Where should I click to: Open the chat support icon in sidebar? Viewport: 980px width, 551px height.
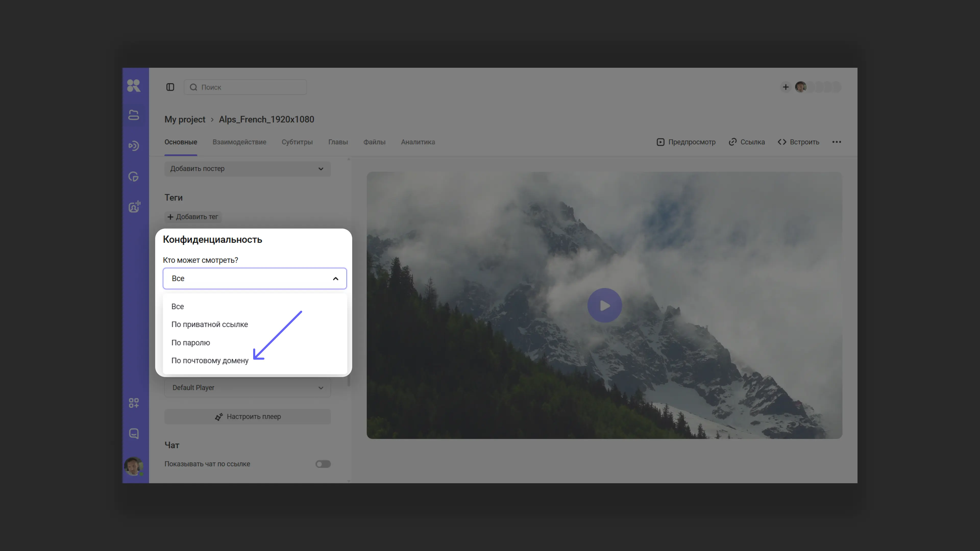point(133,433)
